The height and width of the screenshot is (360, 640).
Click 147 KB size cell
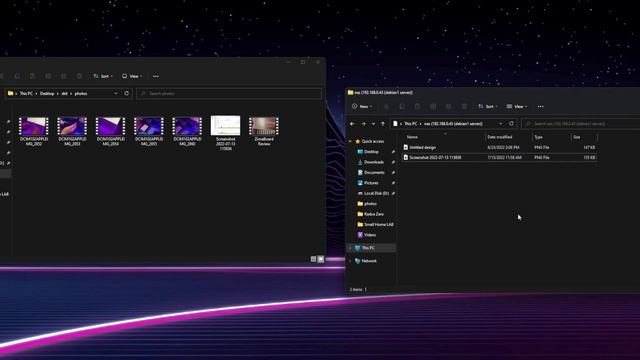(589, 147)
